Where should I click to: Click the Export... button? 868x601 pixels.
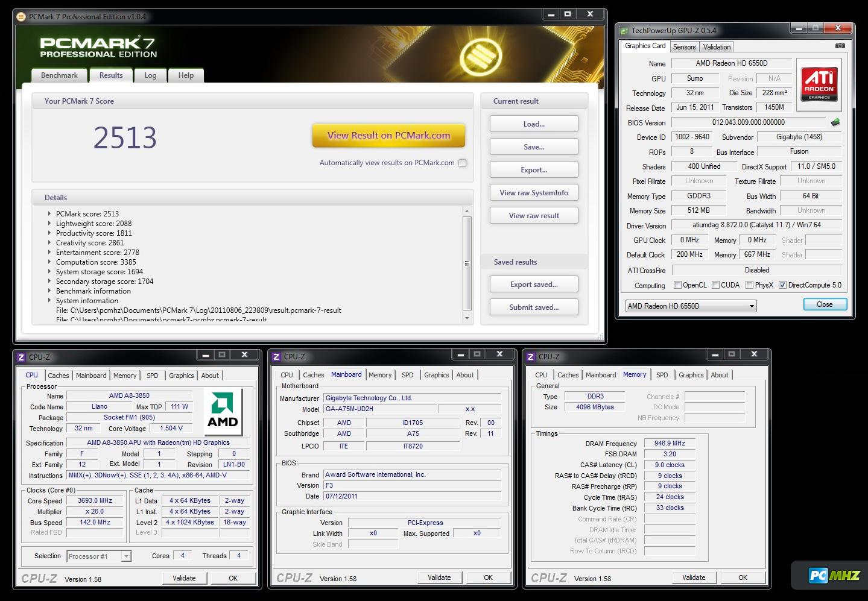(x=534, y=169)
